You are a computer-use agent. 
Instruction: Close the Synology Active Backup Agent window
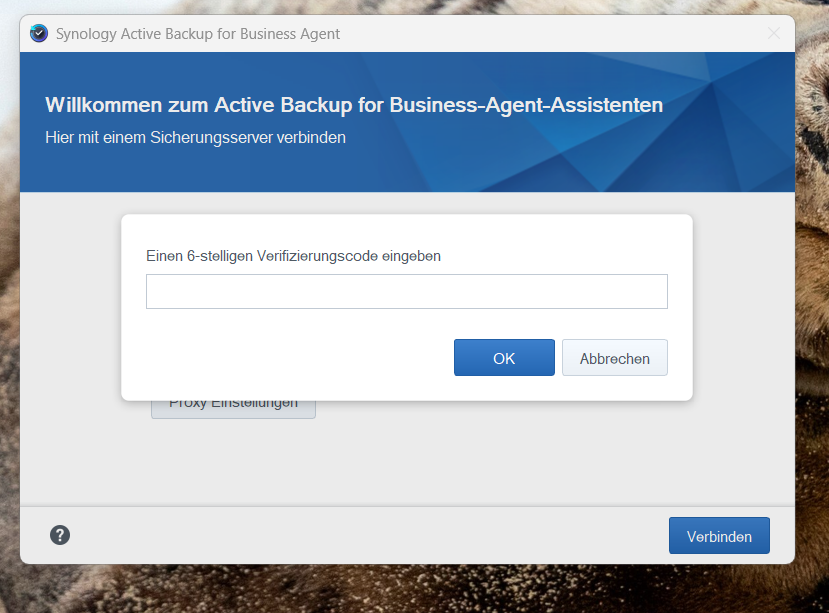click(773, 33)
